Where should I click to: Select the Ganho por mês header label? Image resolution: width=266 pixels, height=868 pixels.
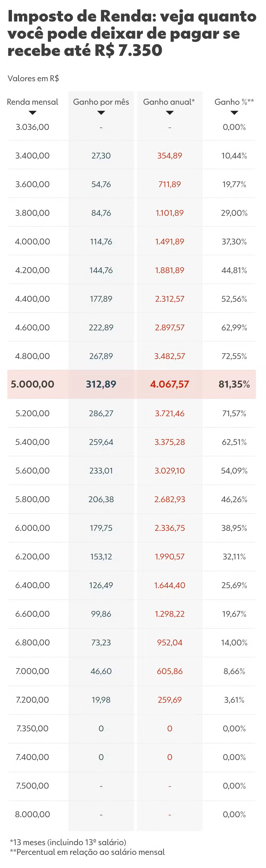(101, 102)
